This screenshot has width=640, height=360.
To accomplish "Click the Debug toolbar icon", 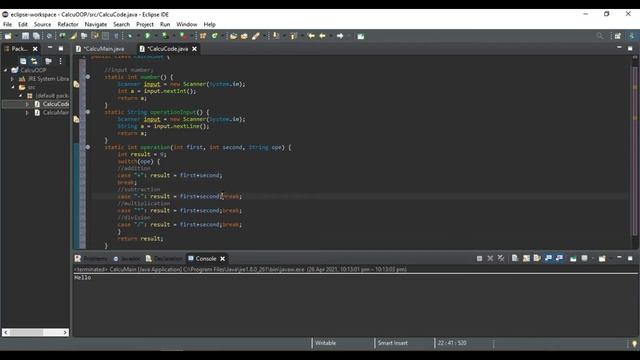I will (x=130, y=36).
